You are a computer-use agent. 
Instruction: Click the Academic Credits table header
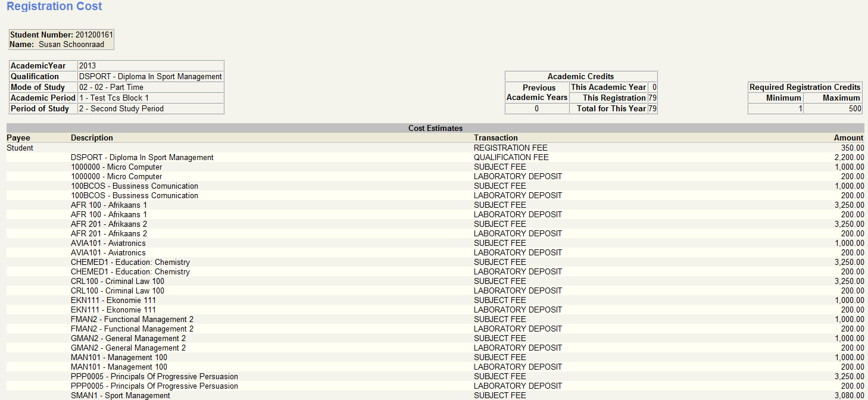tap(580, 76)
